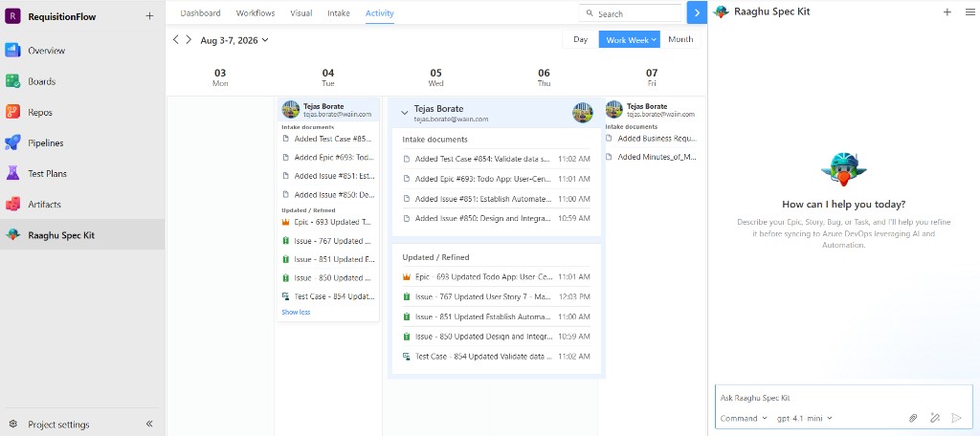Switch to the Dashboard tab

point(200,13)
